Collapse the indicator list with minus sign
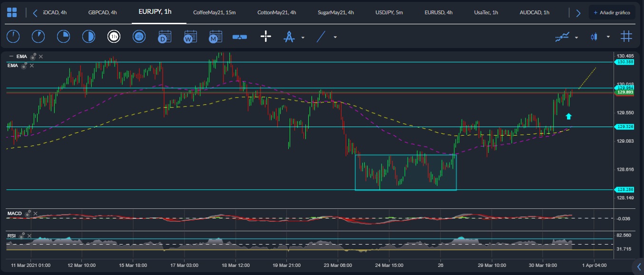Viewport: 644px width, 275px height. point(11,57)
